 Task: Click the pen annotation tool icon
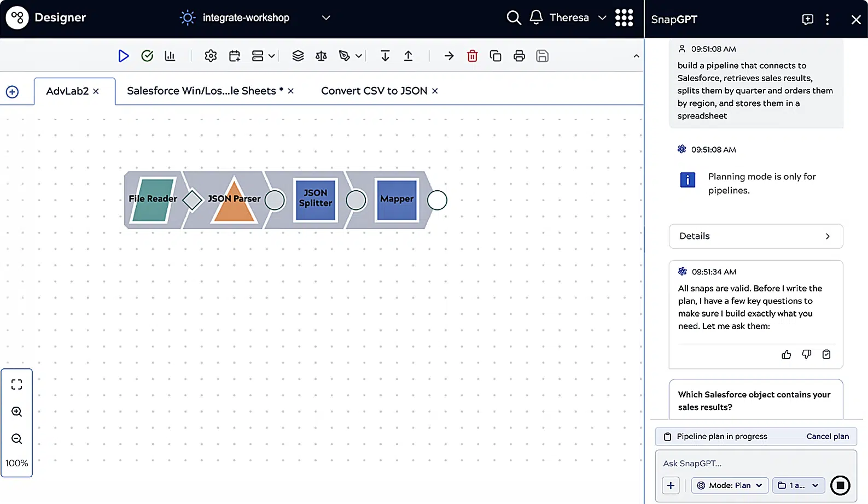pyautogui.click(x=344, y=56)
